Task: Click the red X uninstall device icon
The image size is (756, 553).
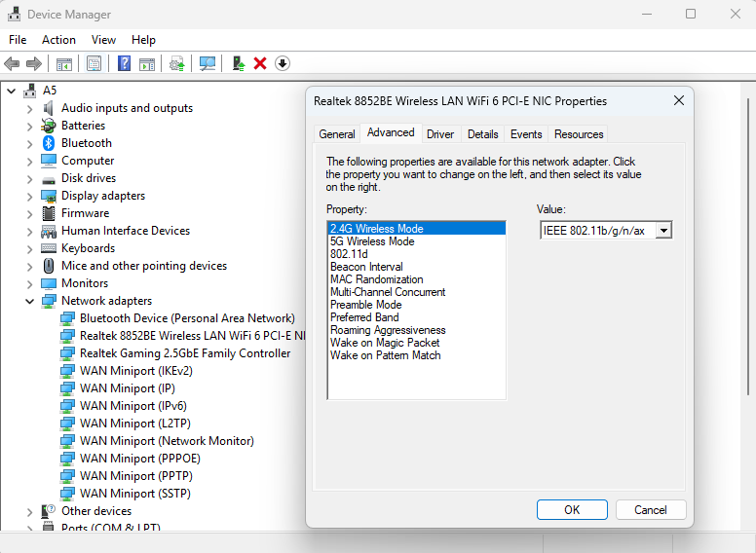Action: (x=260, y=63)
